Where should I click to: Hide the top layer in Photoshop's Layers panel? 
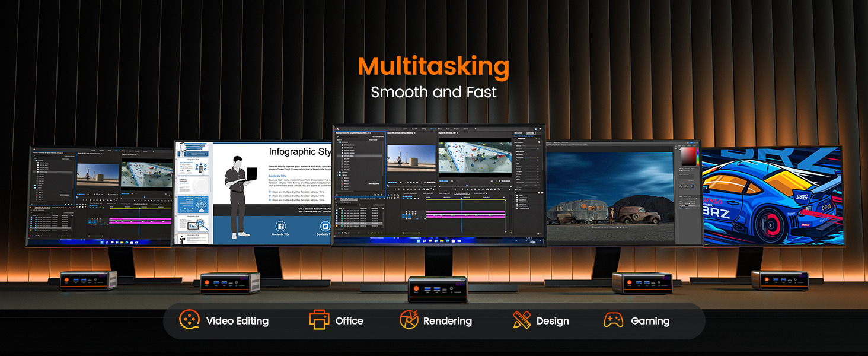pyautogui.click(x=679, y=205)
